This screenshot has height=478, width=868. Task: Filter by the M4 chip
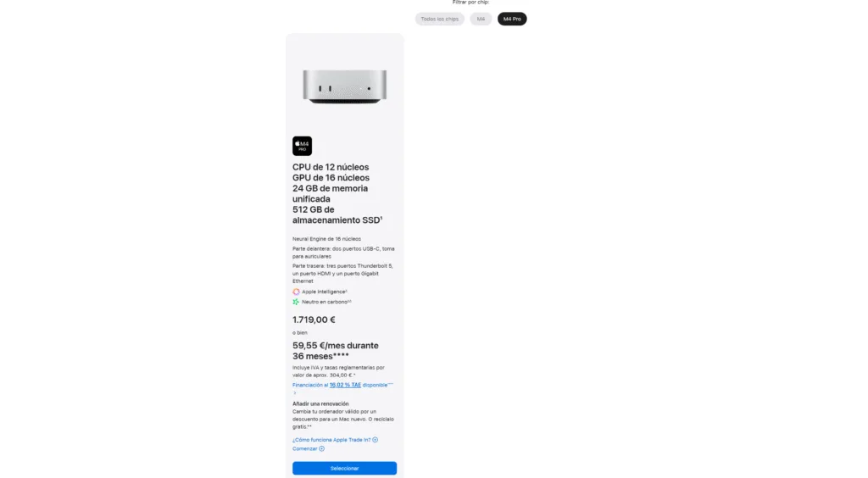[x=481, y=19]
